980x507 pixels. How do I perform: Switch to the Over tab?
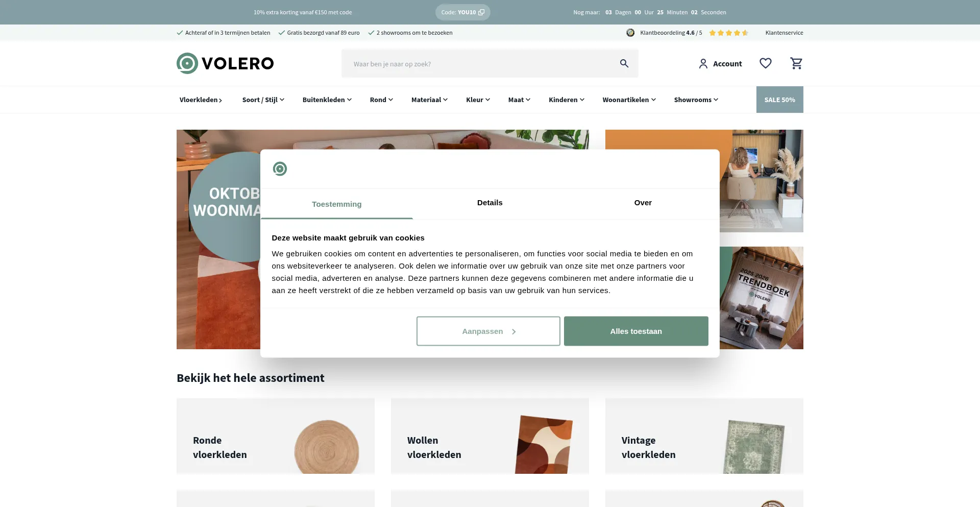pos(643,203)
